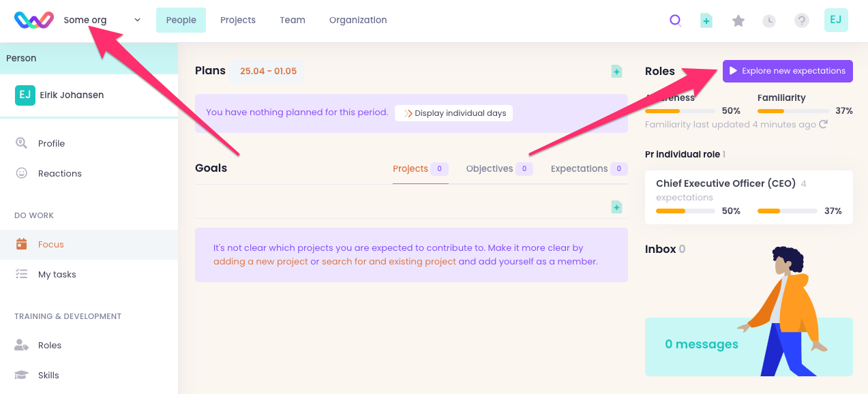The height and width of the screenshot is (394, 868).
Task: Open favorites with the star icon
Action: pyautogui.click(x=738, y=20)
